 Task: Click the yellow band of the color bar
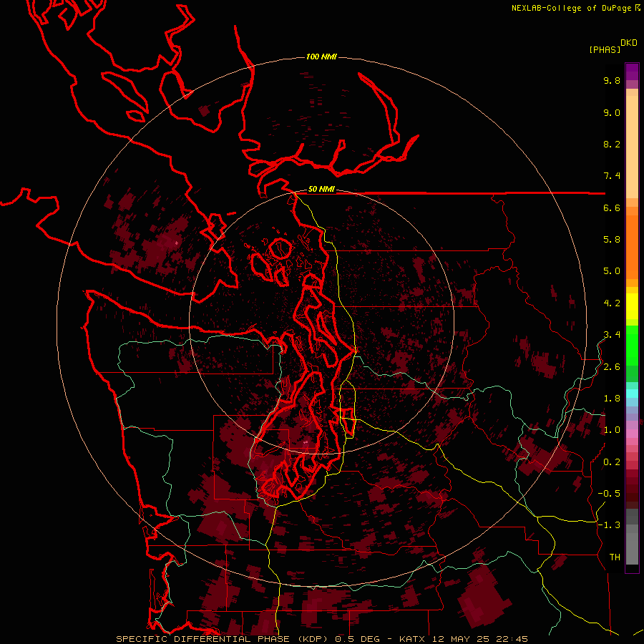[x=632, y=306]
